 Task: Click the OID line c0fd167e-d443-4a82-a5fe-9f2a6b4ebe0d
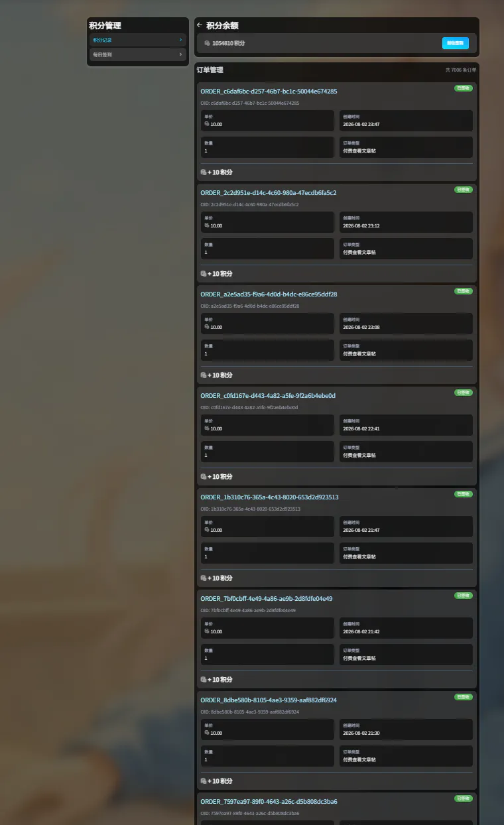coord(249,408)
